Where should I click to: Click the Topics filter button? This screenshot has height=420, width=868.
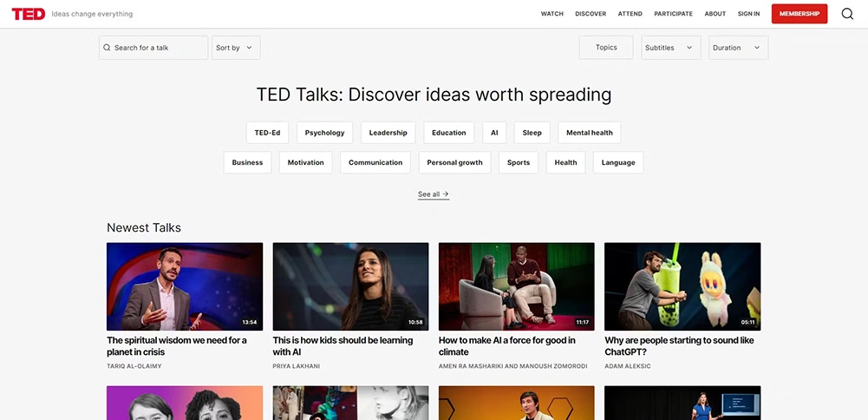tap(606, 48)
